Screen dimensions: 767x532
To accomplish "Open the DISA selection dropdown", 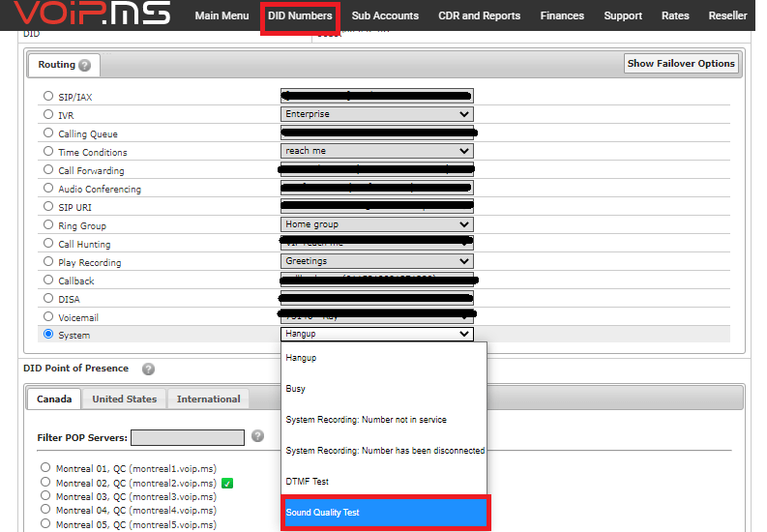I will tap(376, 298).
